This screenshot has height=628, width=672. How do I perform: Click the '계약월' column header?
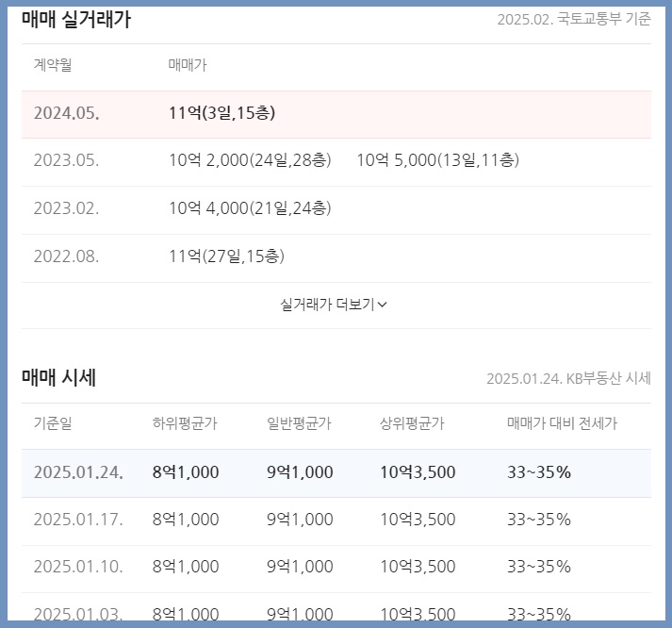pyautogui.click(x=53, y=65)
